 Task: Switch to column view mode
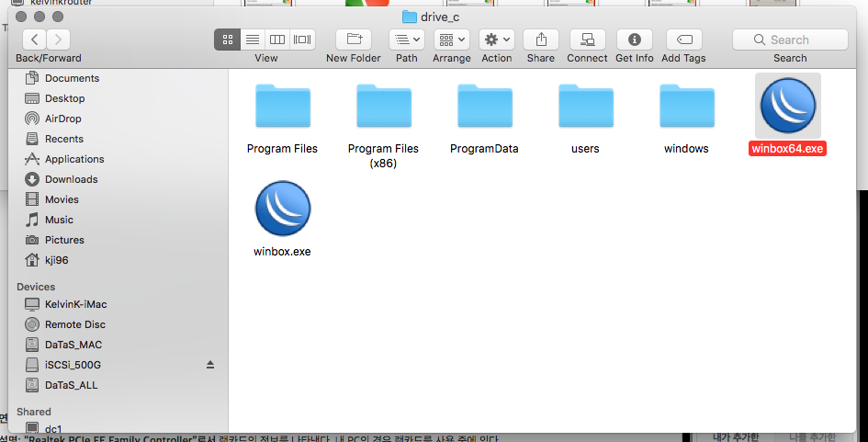point(276,40)
